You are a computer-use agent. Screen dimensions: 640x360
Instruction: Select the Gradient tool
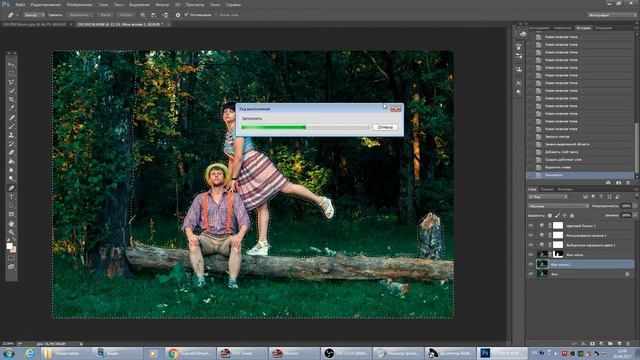11,161
